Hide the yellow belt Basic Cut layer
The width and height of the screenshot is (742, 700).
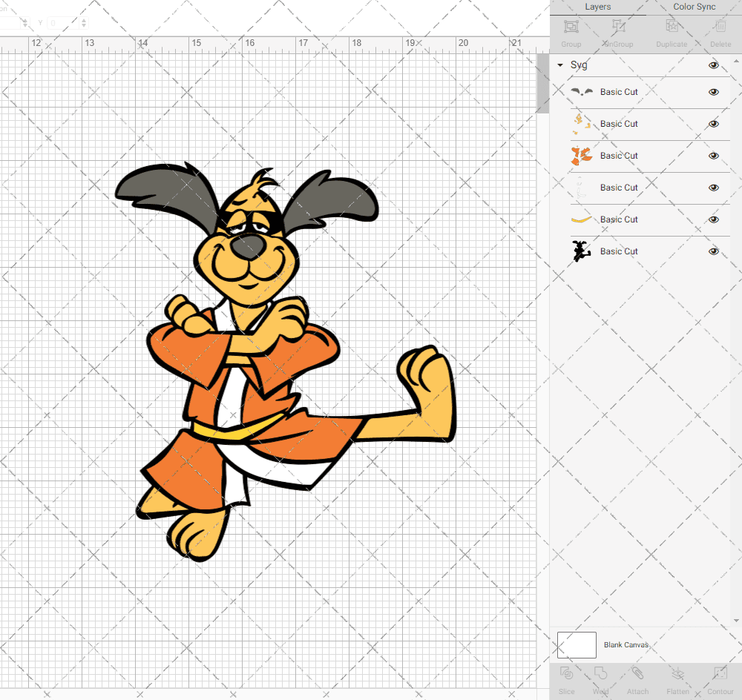[x=714, y=219]
